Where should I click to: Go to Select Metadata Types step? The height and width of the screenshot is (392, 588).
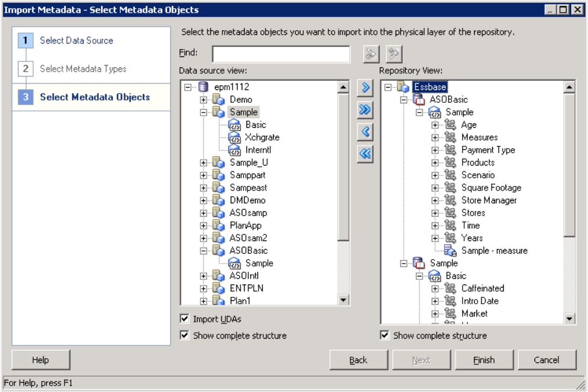(83, 69)
